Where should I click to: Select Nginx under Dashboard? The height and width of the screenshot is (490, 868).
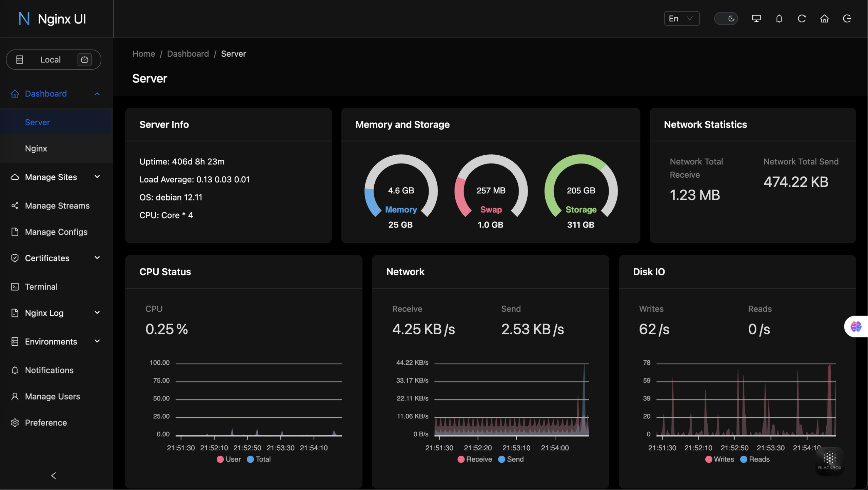pos(36,148)
